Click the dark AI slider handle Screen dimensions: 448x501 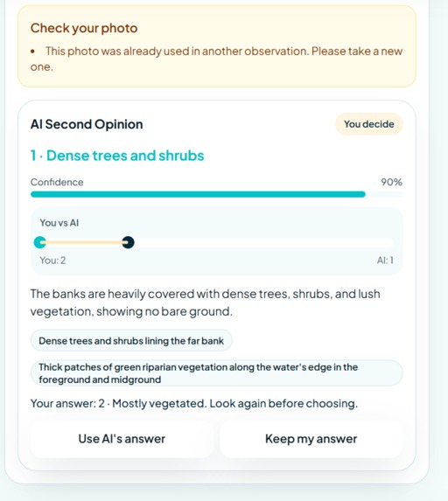128,242
